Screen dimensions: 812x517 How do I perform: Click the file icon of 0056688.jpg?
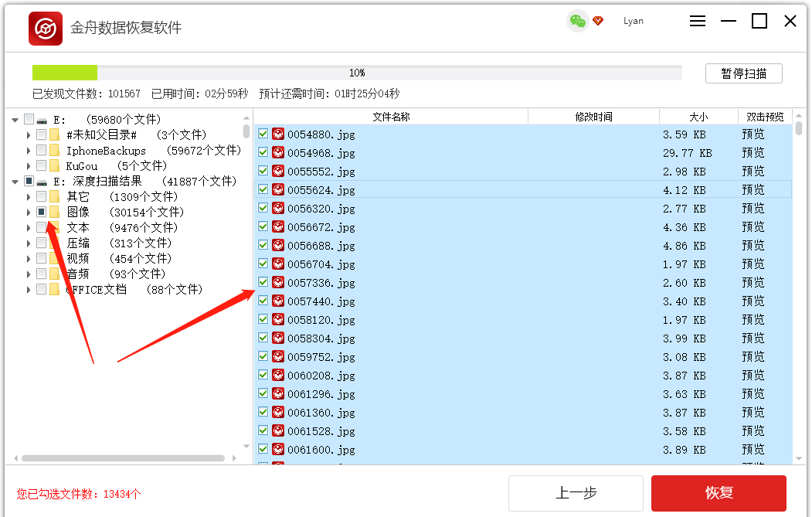tap(279, 246)
